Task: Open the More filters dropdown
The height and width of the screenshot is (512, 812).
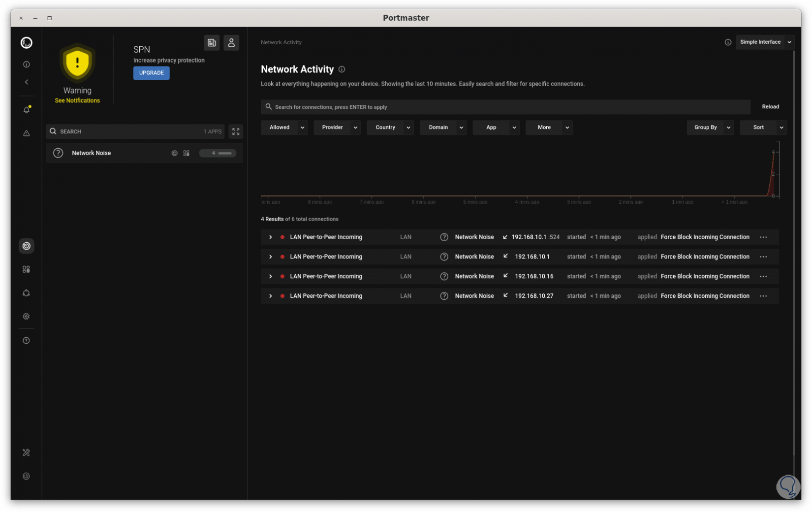Action: coord(549,128)
